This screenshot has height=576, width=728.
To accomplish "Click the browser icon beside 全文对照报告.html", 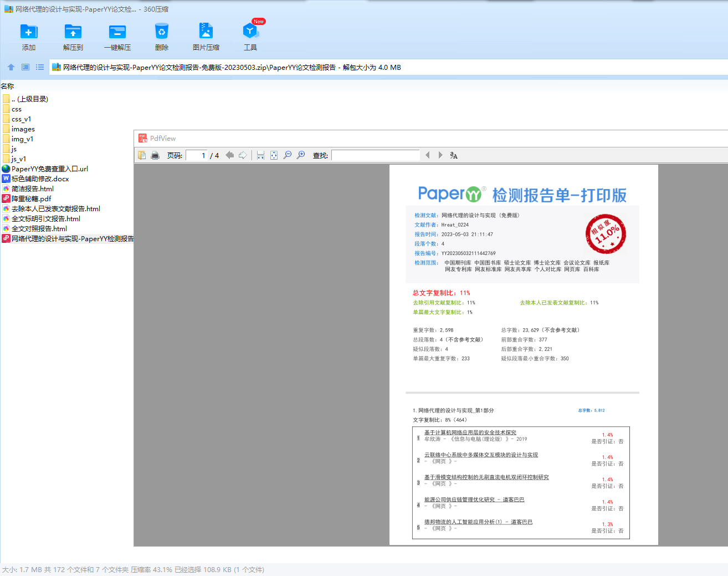I will coord(6,228).
